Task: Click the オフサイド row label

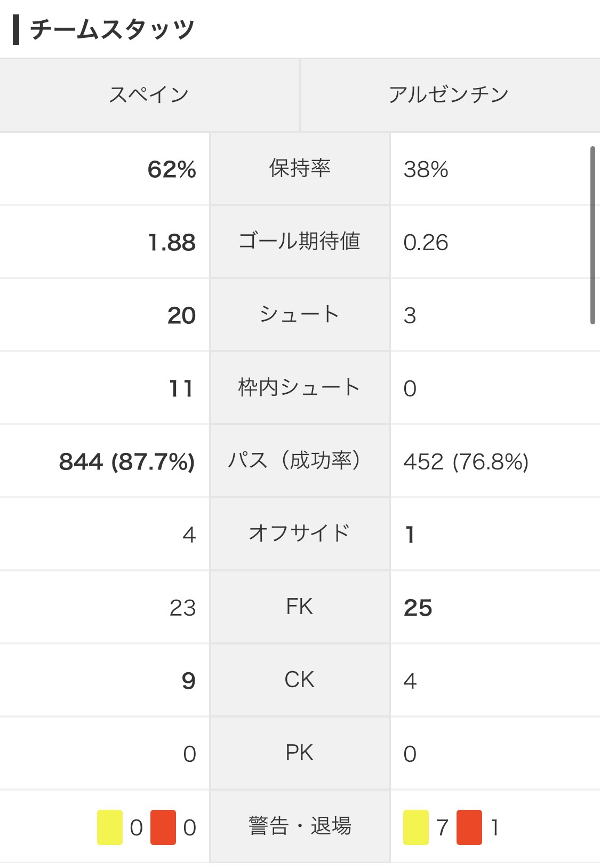Action: 300,533
